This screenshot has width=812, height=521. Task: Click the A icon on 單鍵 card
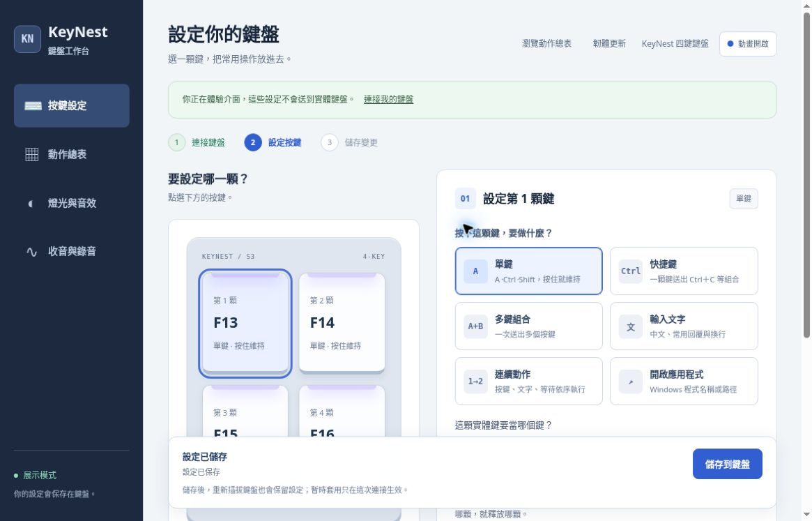[x=475, y=271]
